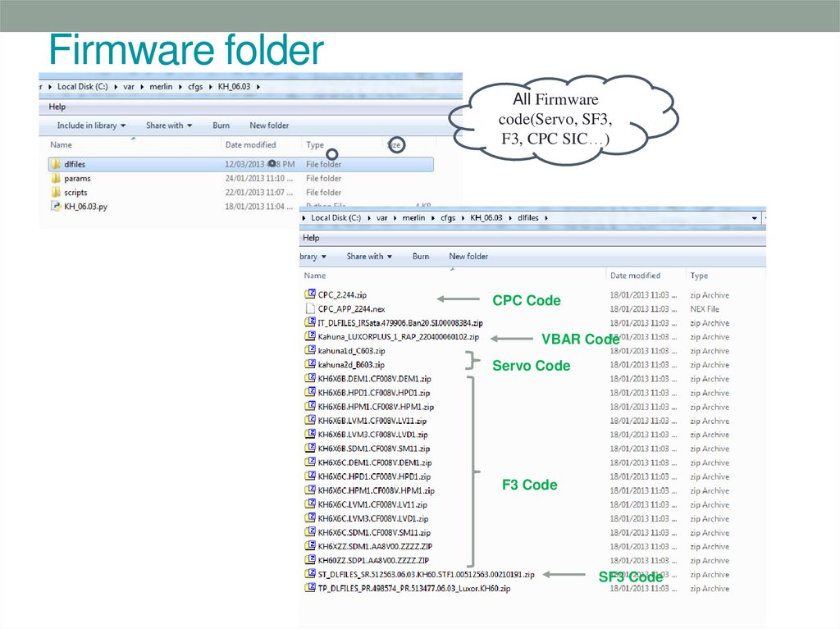Screen dimensions: 840x629
Task: Open the Help menu
Action: (56, 106)
